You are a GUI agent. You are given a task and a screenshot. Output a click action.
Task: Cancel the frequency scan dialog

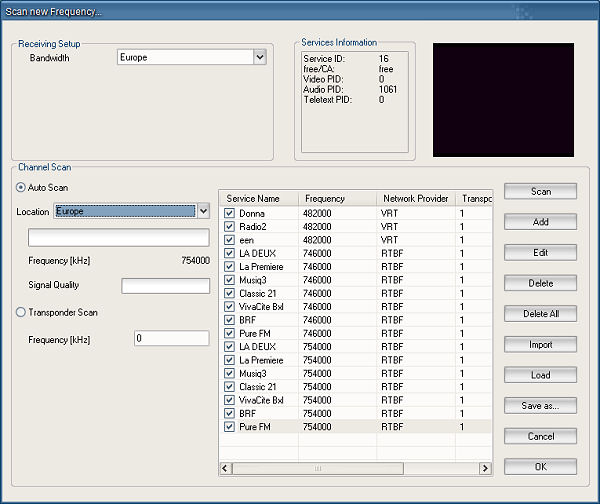click(x=540, y=436)
